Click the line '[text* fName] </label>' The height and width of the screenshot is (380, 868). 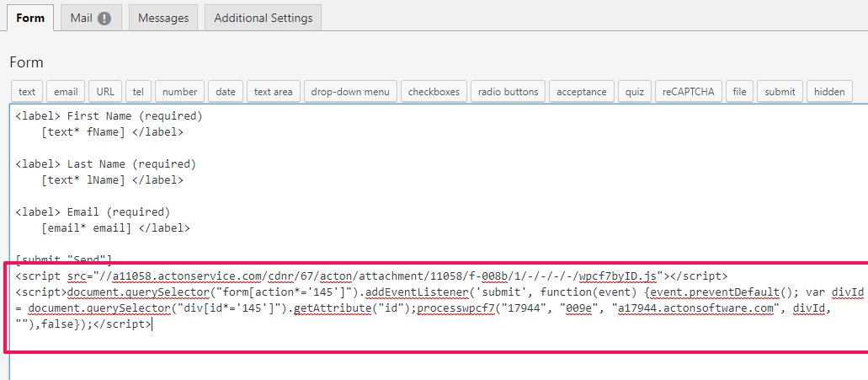112,132
